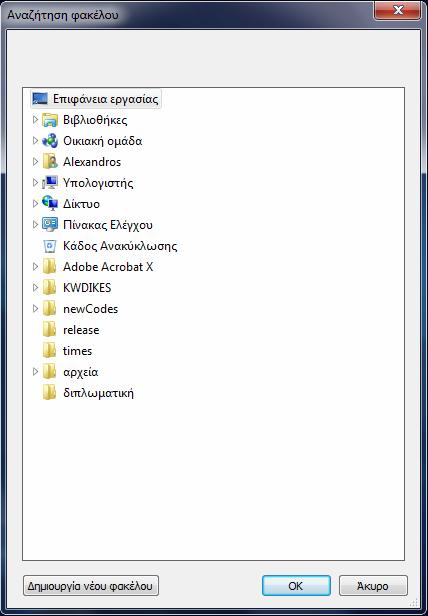Select the Υπολογιστής label
The image size is (428, 616).
pyautogui.click(x=98, y=183)
